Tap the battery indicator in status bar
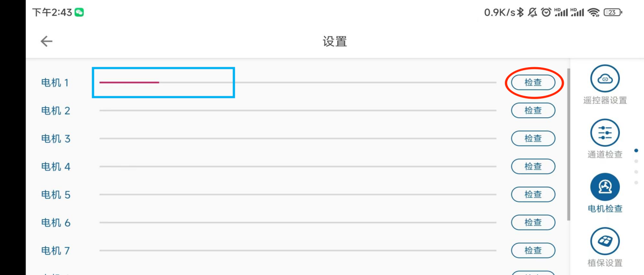The width and height of the screenshot is (644, 275). pos(613,12)
